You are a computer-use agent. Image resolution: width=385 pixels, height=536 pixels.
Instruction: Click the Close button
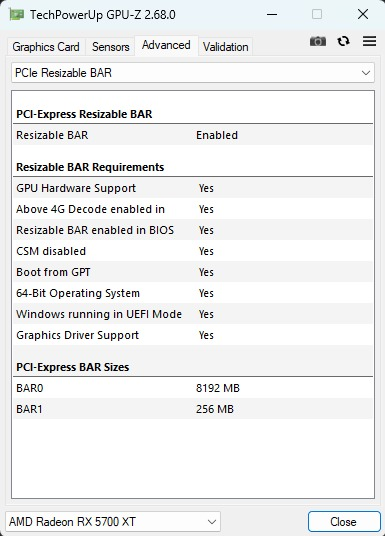click(344, 522)
